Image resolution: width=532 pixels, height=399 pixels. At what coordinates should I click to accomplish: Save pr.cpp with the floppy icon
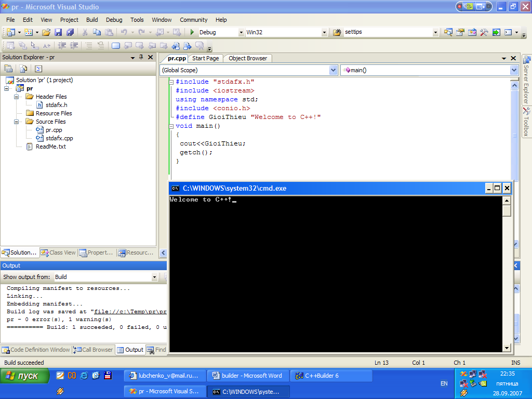[58, 32]
